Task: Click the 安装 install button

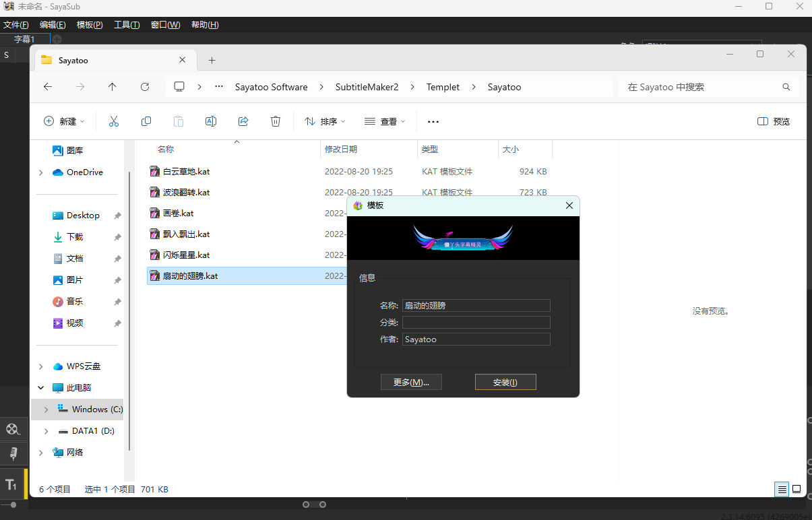Action: click(505, 381)
